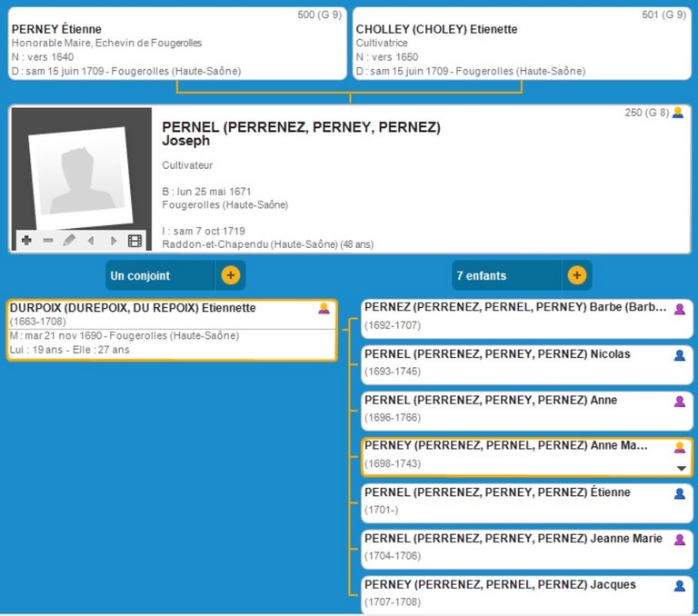This screenshot has height=616, width=698.
Task: Select child Barbe PERNEZ (1692-1707)
Action: 515,317
